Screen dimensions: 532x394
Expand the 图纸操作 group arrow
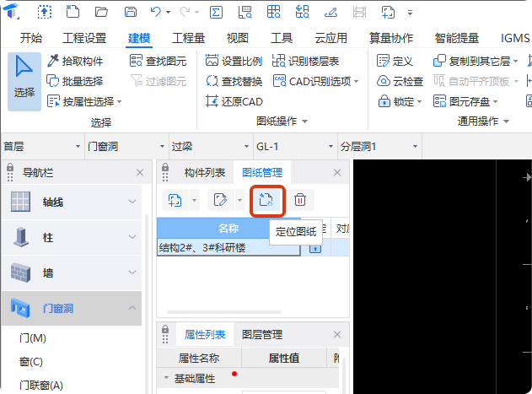pyautogui.click(x=304, y=121)
